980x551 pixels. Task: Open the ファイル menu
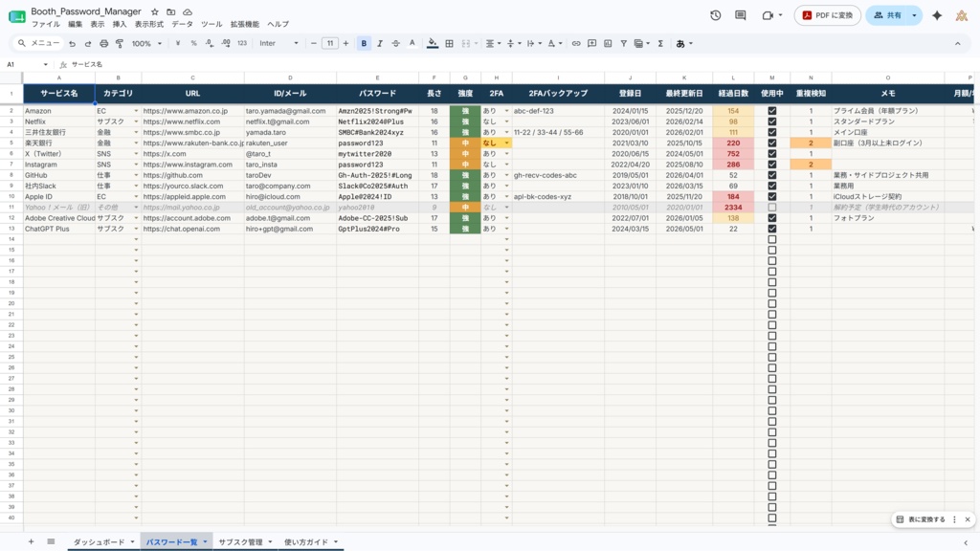(x=46, y=24)
